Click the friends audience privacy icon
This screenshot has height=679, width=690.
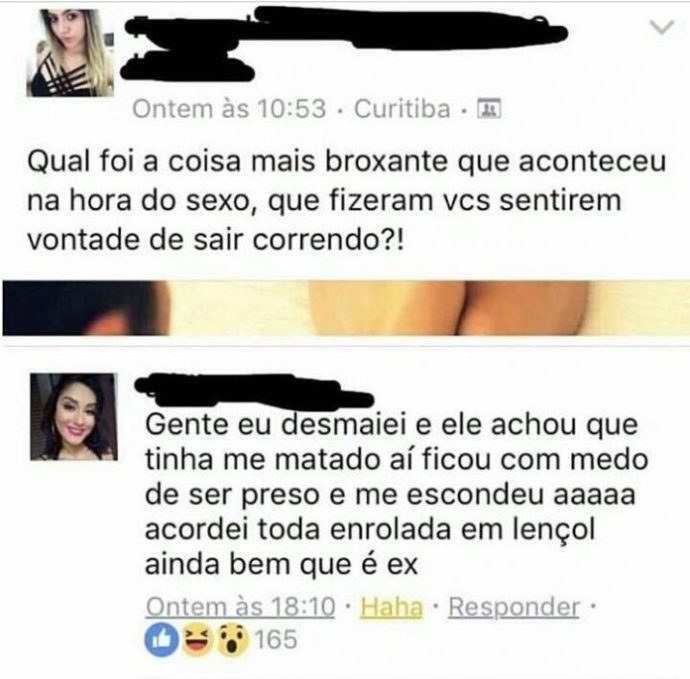489,109
